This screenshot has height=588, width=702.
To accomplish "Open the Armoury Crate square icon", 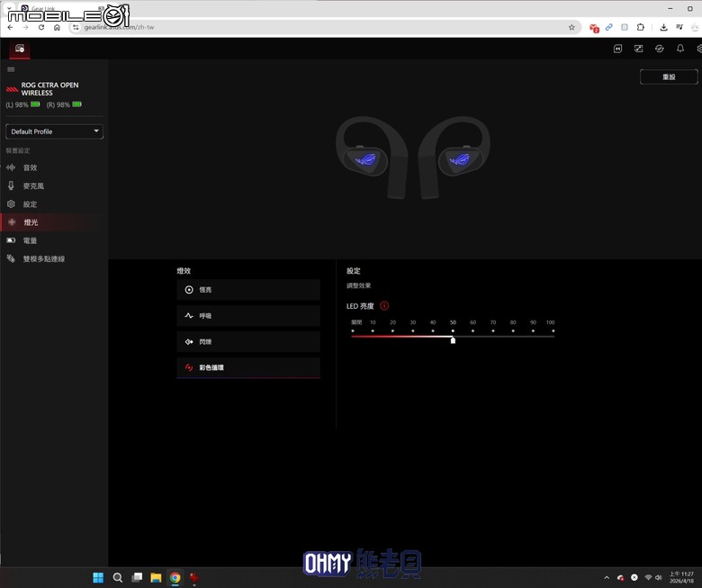I will [617, 49].
